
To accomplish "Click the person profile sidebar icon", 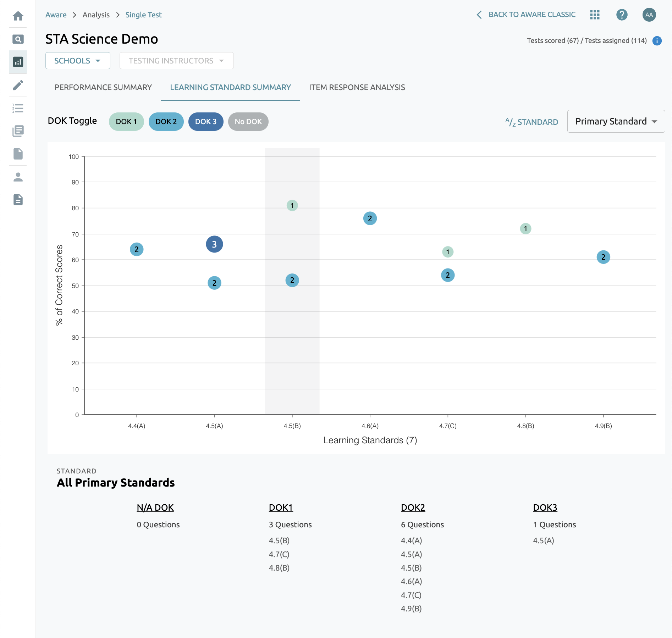I will pos(18,177).
